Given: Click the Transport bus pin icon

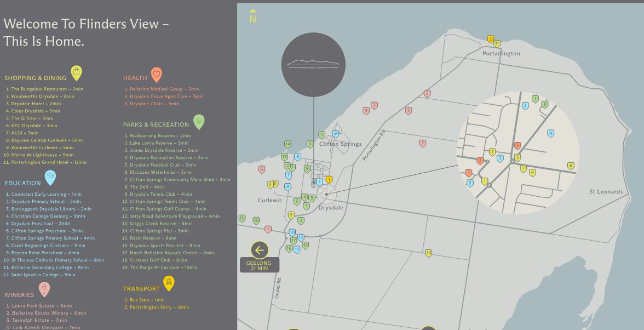Looking at the screenshot, I should (169, 283).
